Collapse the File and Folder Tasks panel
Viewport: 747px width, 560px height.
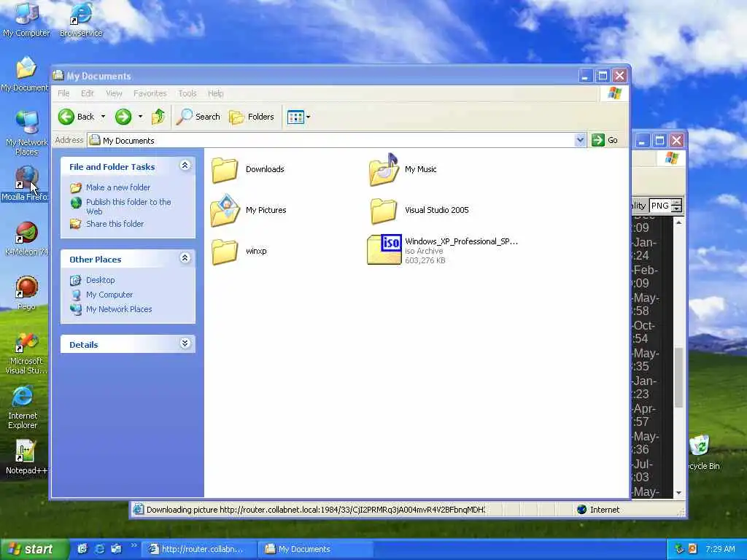[185, 166]
